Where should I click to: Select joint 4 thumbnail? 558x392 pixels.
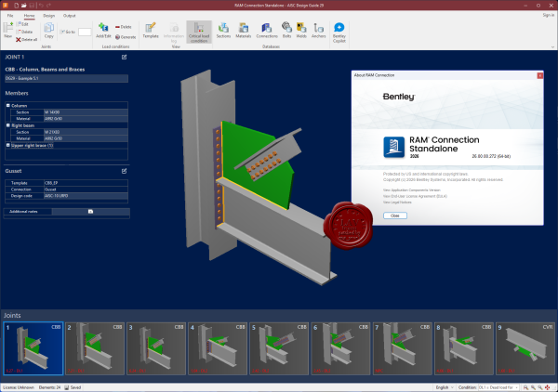(218, 348)
